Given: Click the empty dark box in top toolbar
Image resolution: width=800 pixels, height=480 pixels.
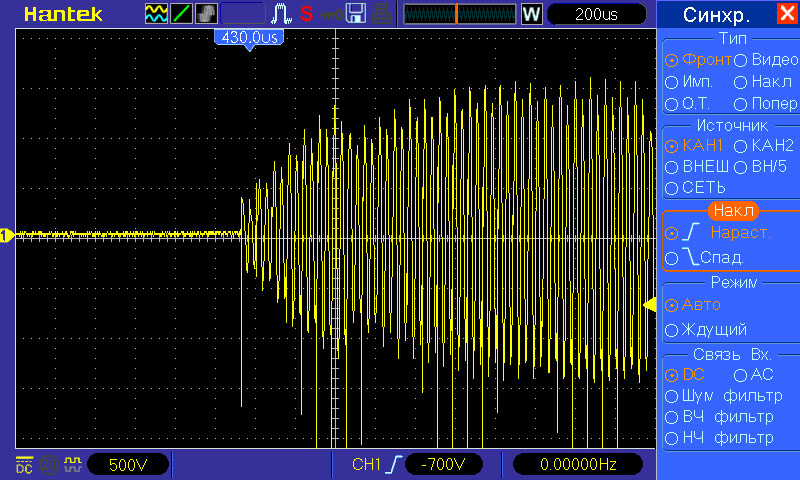Looking at the screenshot, I should [x=243, y=14].
